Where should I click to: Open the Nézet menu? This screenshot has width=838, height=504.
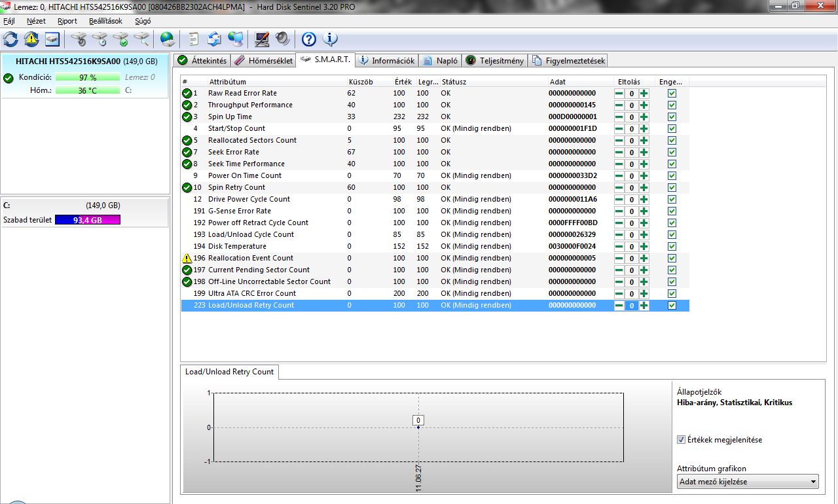coord(36,21)
